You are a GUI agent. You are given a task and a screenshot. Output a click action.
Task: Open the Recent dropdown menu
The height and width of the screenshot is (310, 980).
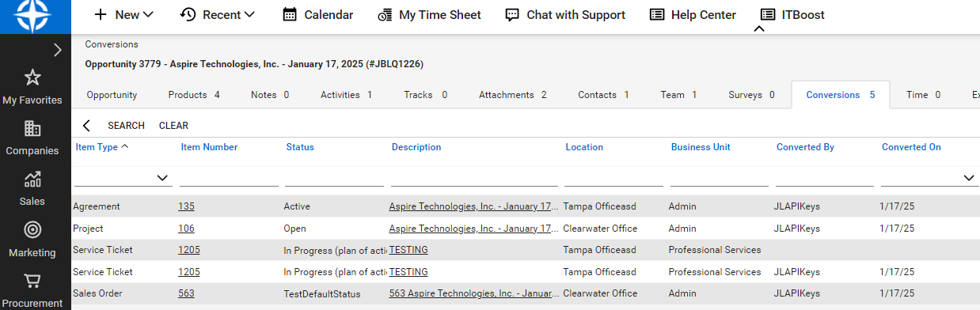pyautogui.click(x=218, y=15)
